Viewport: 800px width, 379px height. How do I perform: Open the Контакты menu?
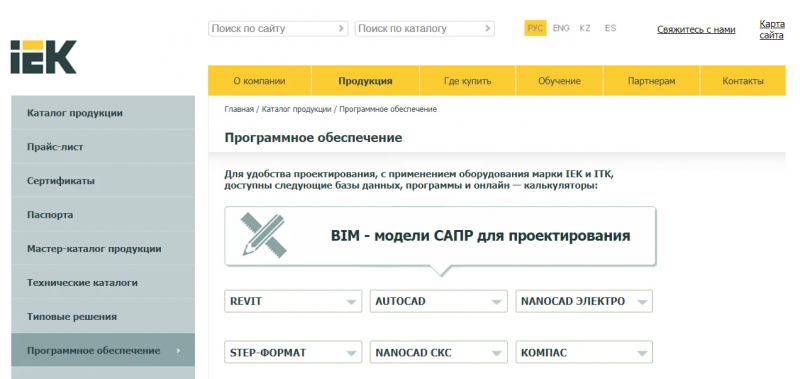tap(743, 81)
